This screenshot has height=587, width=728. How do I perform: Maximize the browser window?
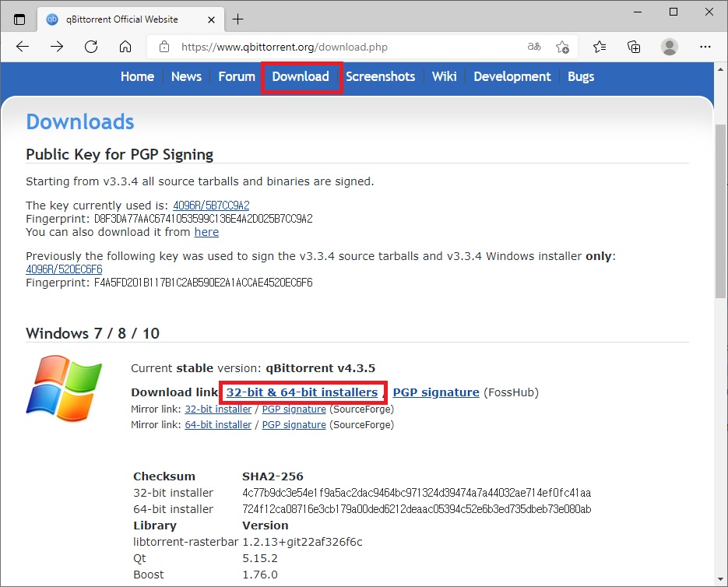point(673,12)
